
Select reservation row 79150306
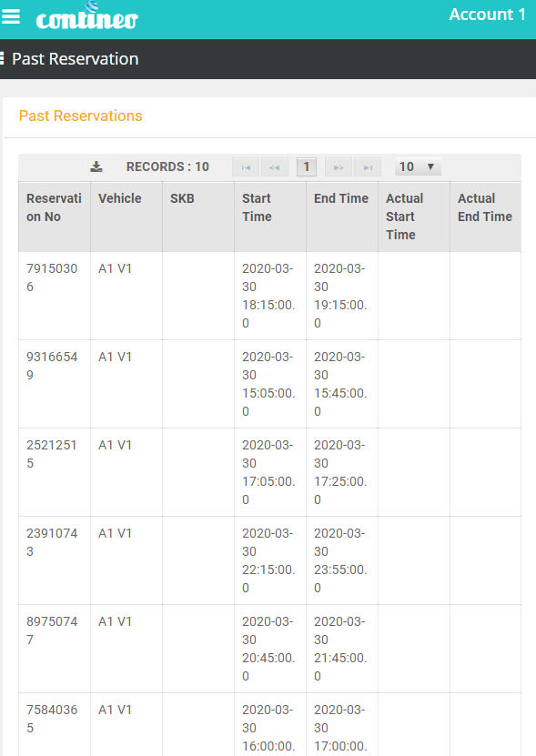coord(269,296)
